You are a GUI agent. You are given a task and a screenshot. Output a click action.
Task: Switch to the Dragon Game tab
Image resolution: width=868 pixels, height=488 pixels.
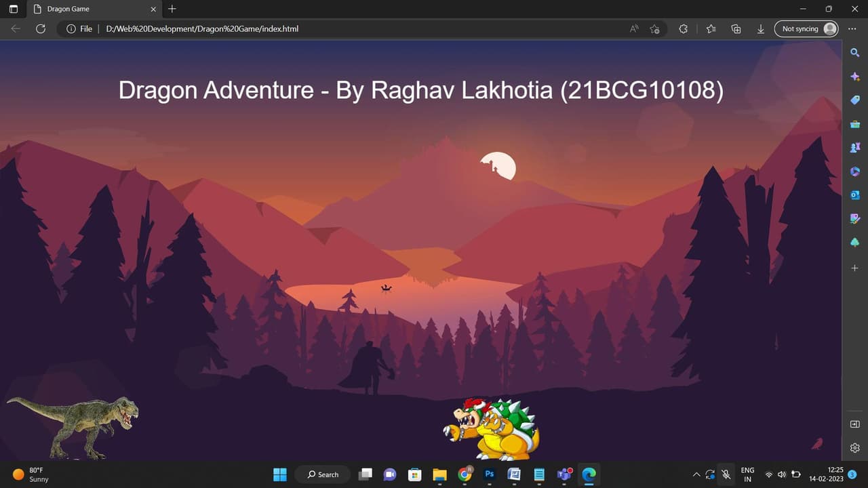pos(94,9)
